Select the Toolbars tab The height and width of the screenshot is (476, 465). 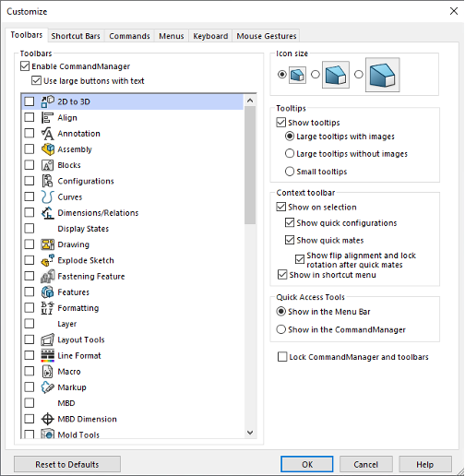pos(27,35)
